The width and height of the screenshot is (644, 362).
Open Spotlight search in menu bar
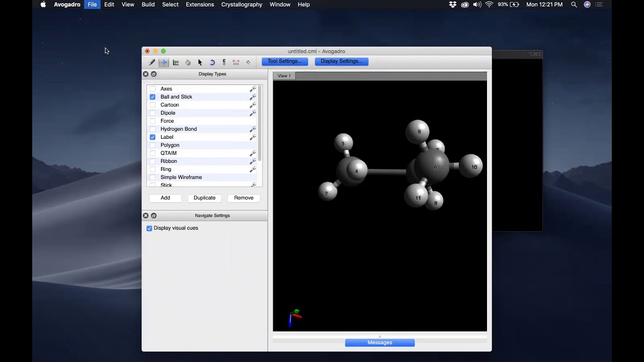pos(574,5)
